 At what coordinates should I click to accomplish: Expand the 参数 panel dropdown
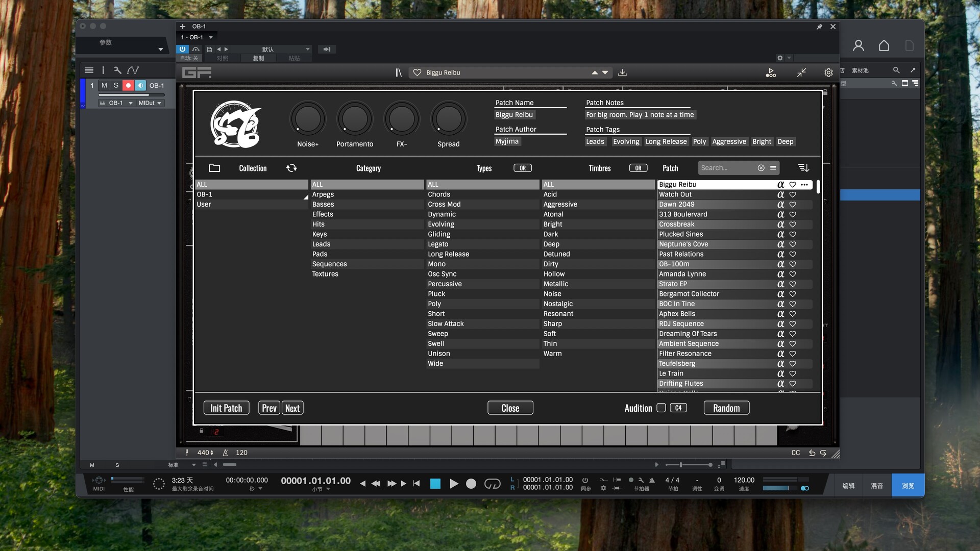pyautogui.click(x=160, y=49)
